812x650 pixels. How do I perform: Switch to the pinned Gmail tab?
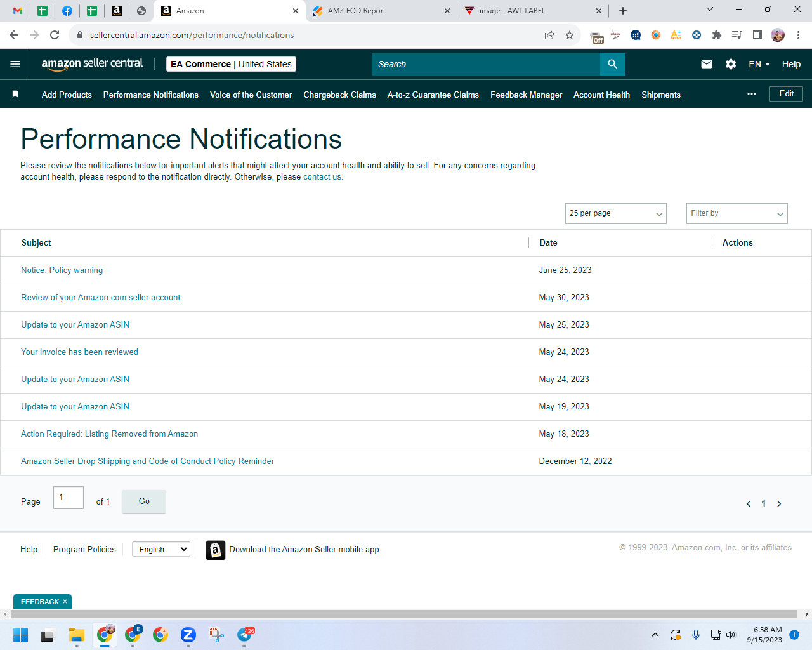point(18,11)
